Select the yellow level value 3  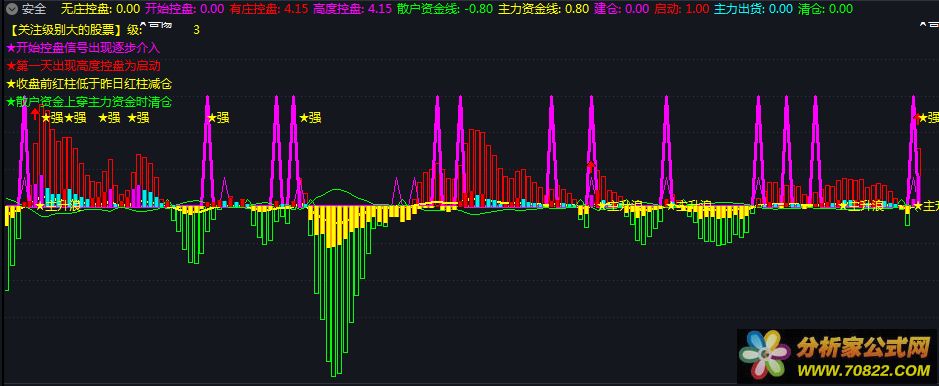point(196,29)
